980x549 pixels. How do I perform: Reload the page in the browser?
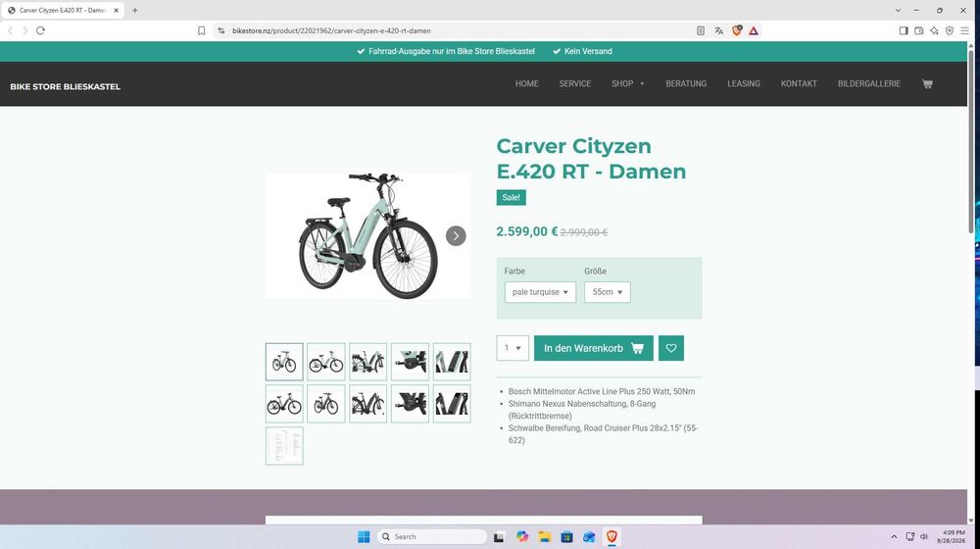pyautogui.click(x=40, y=30)
